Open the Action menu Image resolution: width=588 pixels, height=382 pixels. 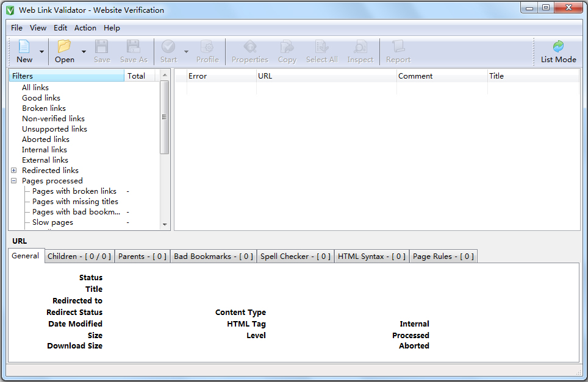click(85, 27)
